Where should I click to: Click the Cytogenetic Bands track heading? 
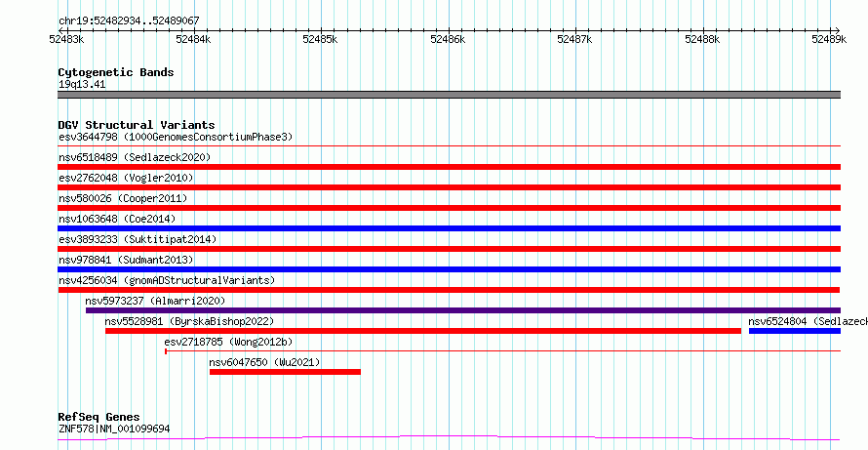tap(116, 72)
